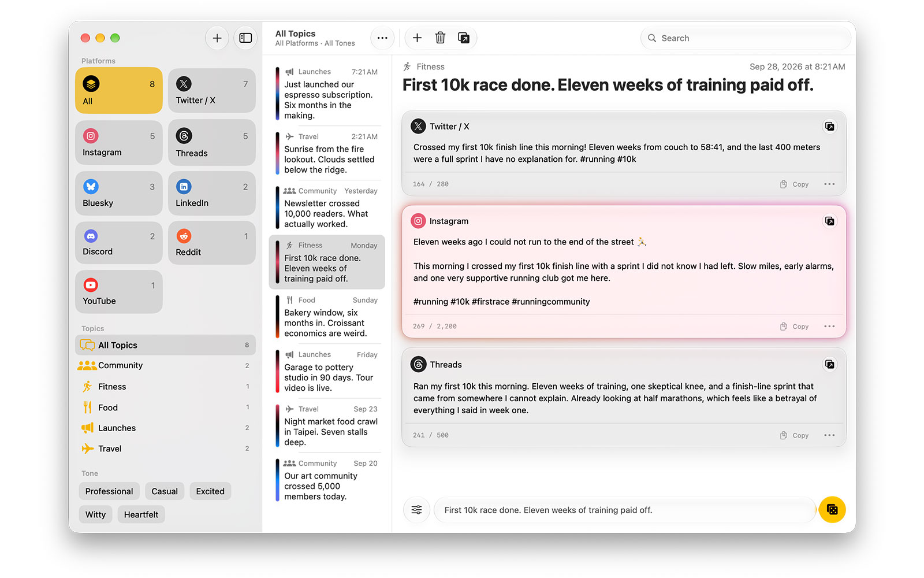Open the ellipsis menu beside All Topics

382,38
